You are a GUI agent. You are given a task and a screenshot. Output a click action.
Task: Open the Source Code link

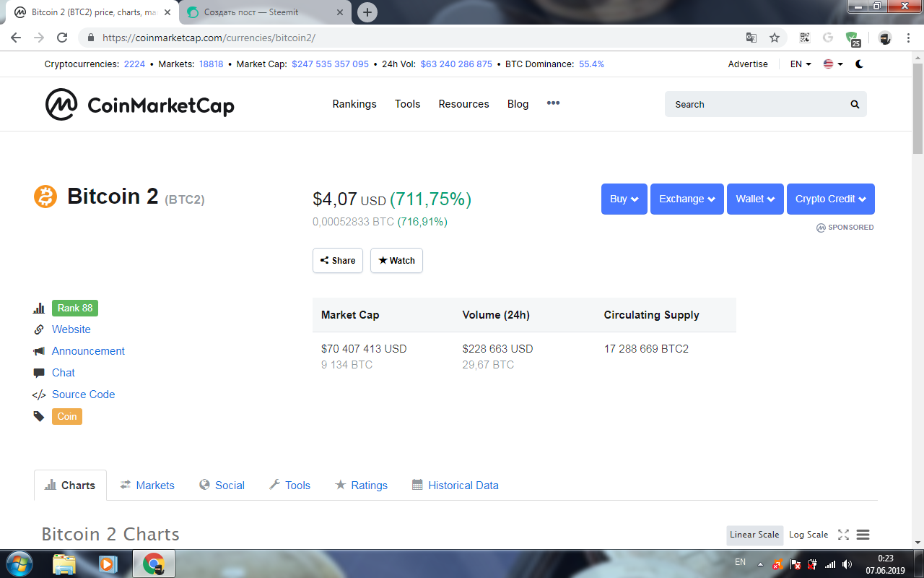pyautogui.click(x=83, y=394)
